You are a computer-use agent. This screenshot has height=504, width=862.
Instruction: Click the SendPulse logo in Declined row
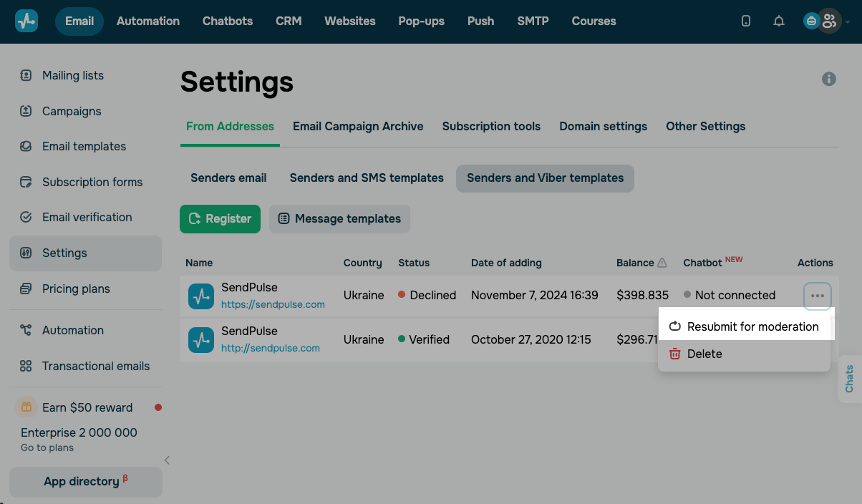202,296
